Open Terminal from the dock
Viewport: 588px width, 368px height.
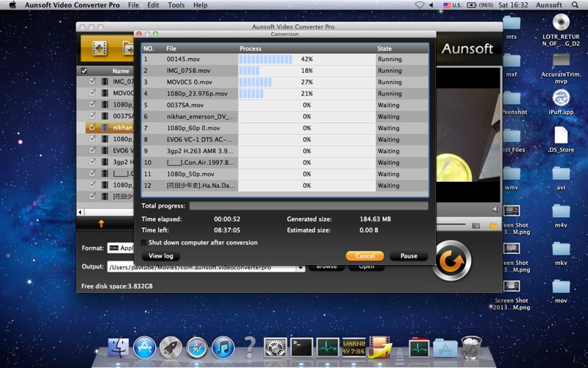click(301, 347)
